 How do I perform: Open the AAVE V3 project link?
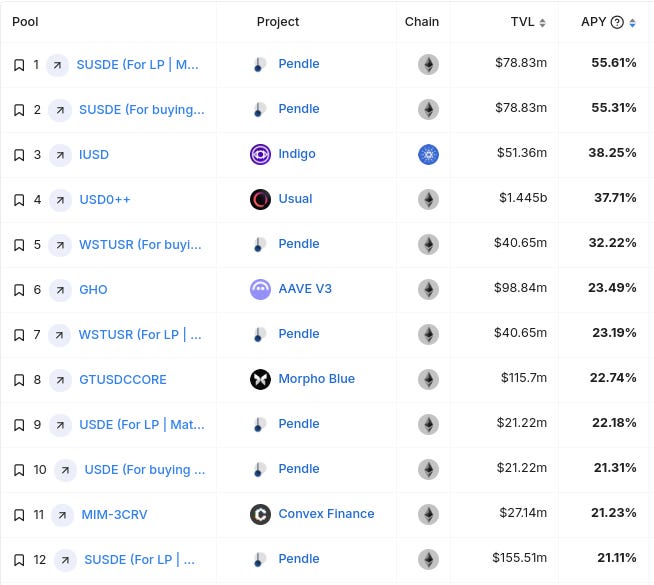(305, 289)
